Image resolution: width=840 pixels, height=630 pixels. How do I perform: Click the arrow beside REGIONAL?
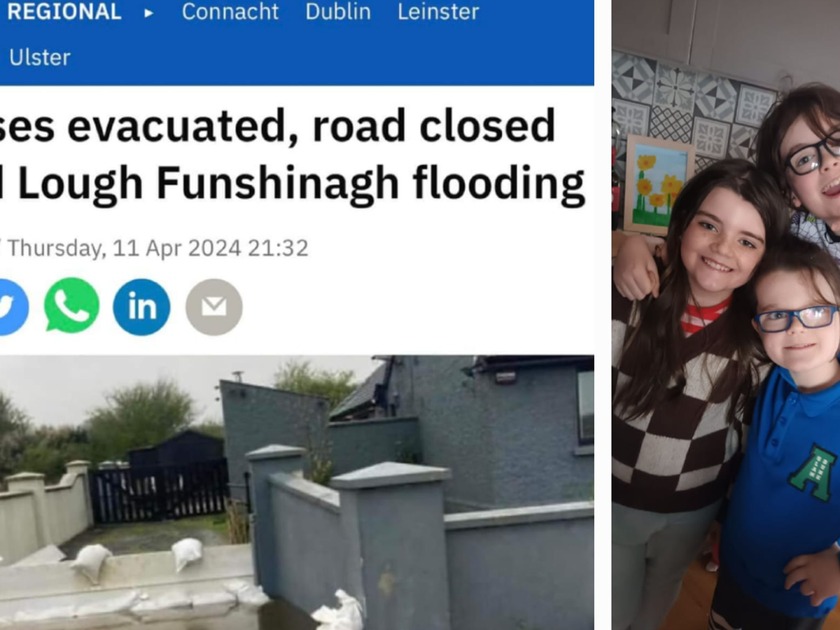click(x=148, y=12)
